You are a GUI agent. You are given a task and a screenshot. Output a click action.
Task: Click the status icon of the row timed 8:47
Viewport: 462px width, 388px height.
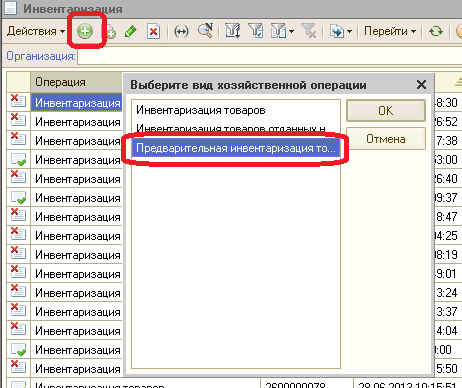tap(18, 215)
